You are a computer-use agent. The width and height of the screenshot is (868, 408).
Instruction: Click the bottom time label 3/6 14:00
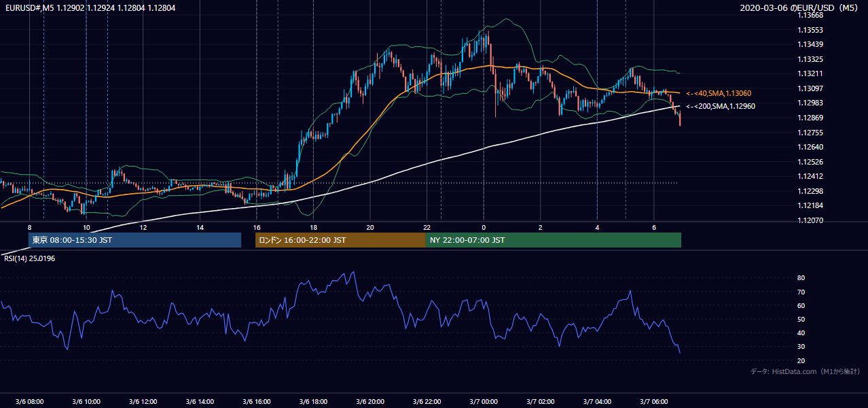(200, 402)
